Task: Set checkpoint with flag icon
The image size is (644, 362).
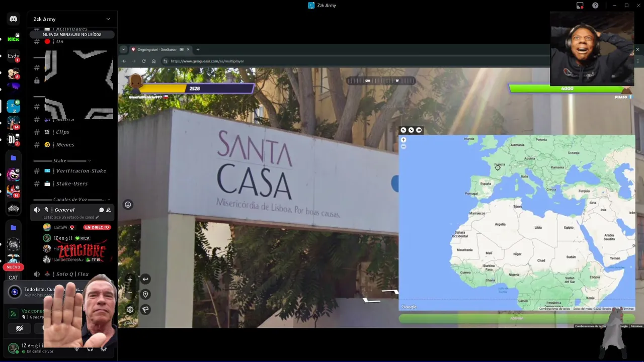Action: point(145,310)
